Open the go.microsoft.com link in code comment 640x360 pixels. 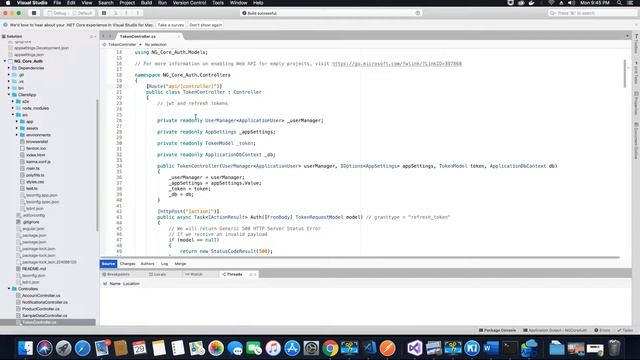(397, 64)
